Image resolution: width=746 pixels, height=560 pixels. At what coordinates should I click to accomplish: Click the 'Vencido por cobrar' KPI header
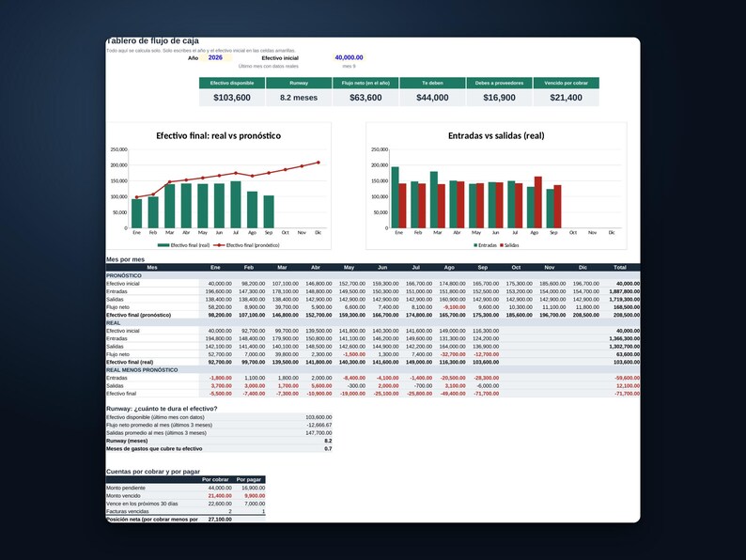(x=567, y=83)
